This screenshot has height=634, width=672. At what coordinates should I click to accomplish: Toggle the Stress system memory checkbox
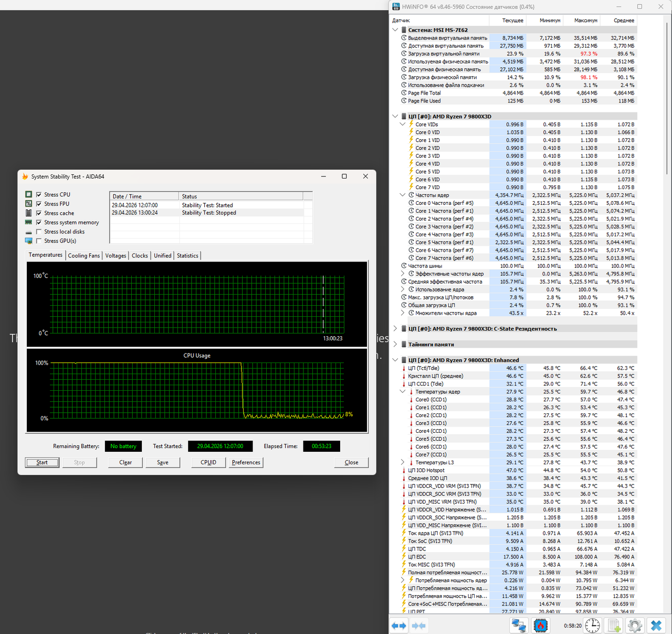click(39, 223)
